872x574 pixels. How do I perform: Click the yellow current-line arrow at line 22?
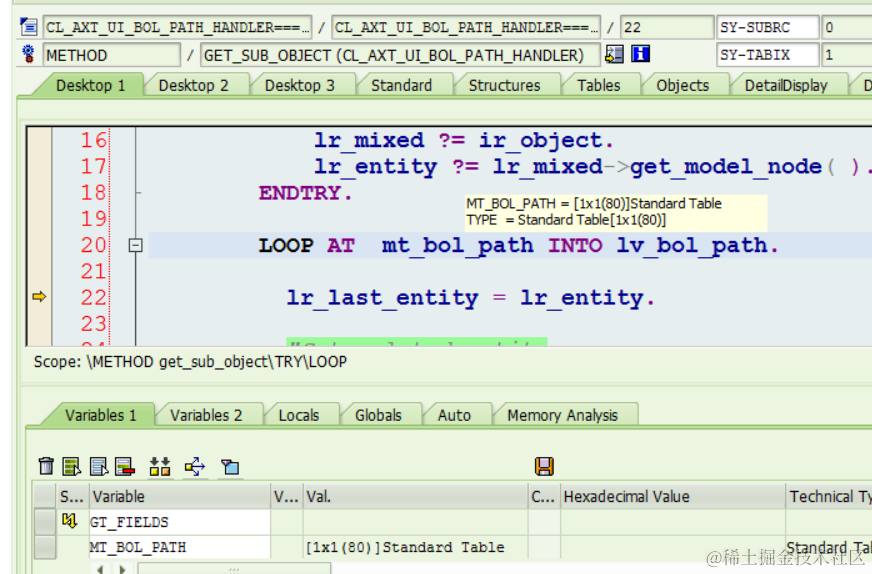pyautogui.click(x=39, y=296)
